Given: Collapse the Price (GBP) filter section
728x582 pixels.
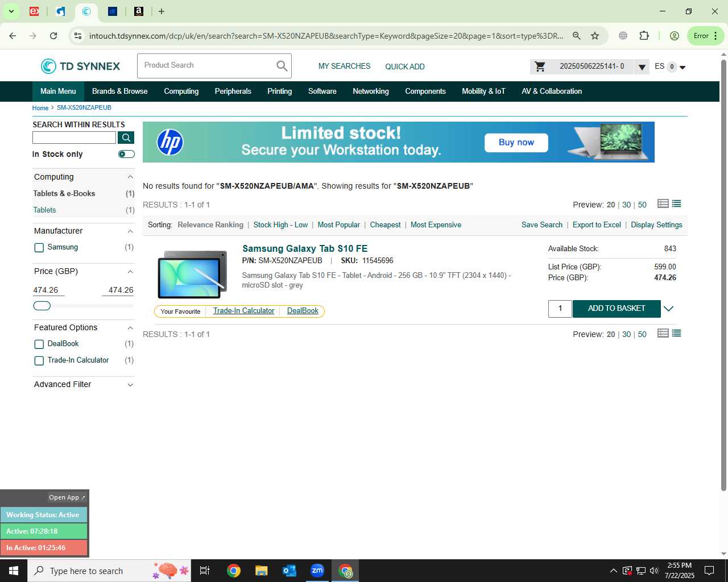Looking at the screenshot, I should pyautogui.click(x=130, y=271).
